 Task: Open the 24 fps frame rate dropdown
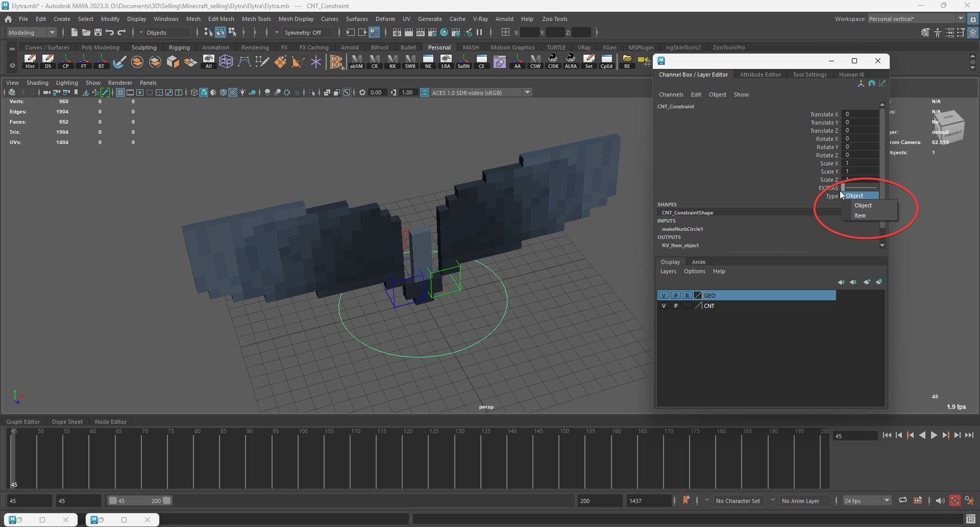pos(867,500)
